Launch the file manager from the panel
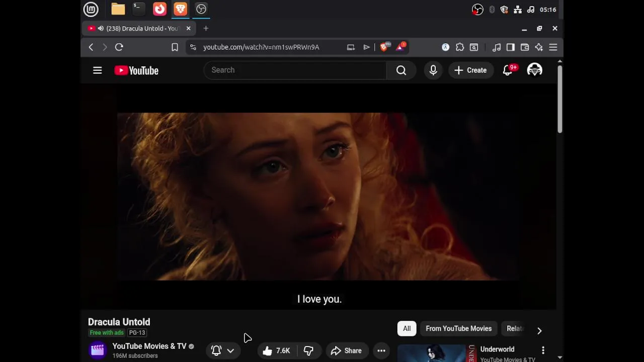The width and height of the screenshot is (644, 362). tap(118, 9)
